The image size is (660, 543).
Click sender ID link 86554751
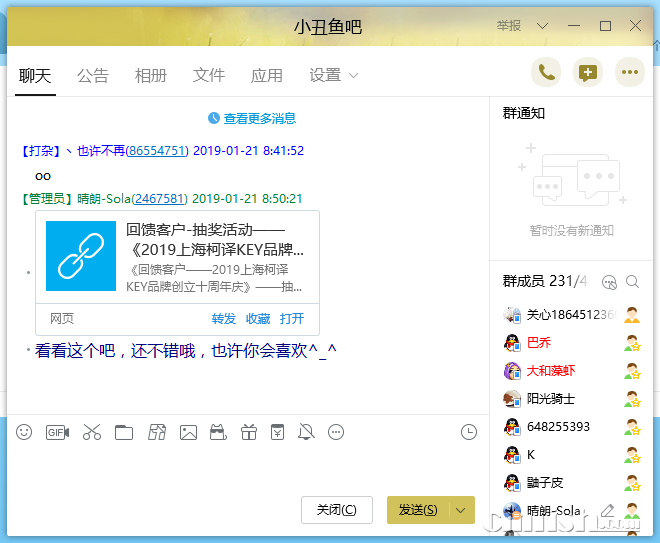157,151
